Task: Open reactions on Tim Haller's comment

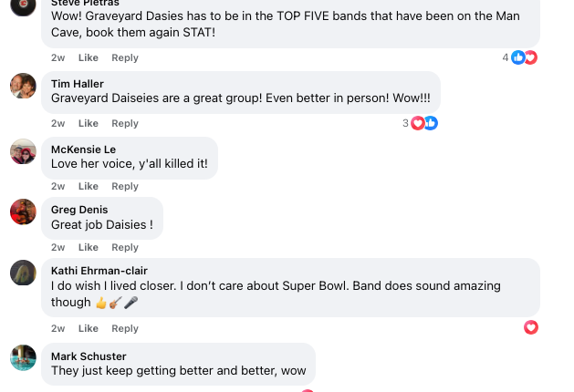Action: pos(424,123)
